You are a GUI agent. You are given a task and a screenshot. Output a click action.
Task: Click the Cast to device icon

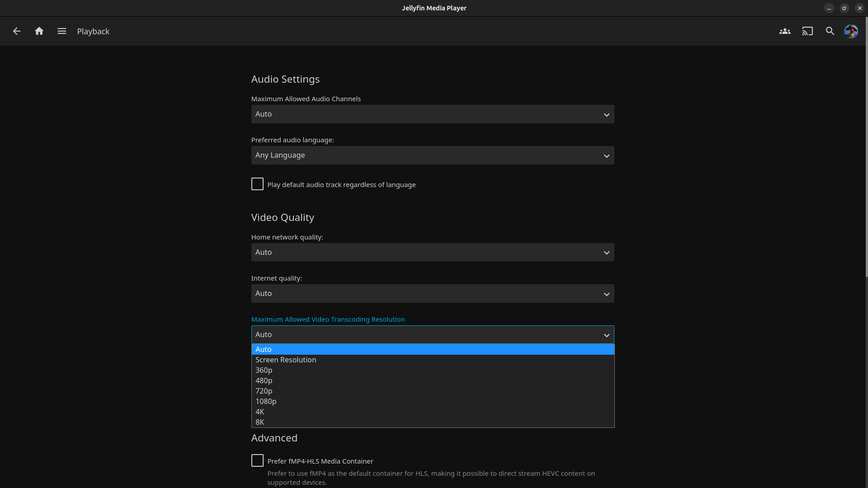tap(807, 31)
